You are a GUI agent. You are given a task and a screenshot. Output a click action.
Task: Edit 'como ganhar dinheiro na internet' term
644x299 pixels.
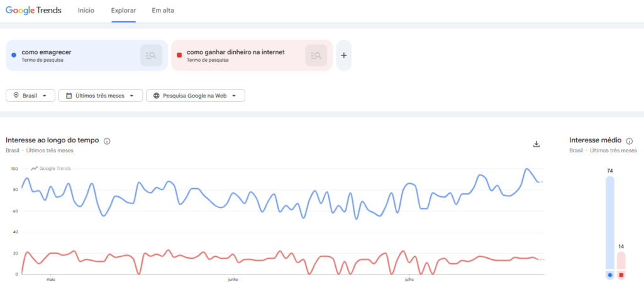(236, 52)
